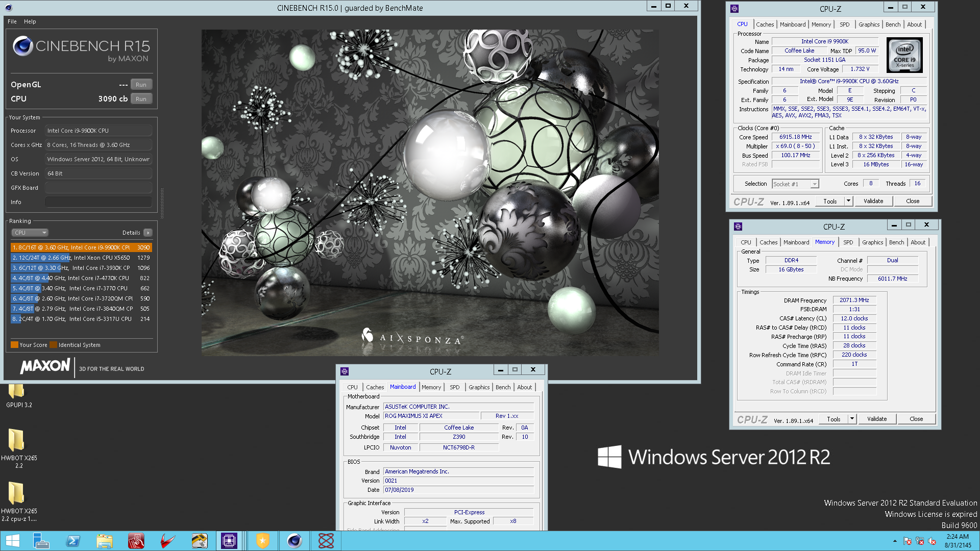Switch to Caches tab in CPU-Z CPU window
This screenshot has height=551, width=980.
point(765,24)
